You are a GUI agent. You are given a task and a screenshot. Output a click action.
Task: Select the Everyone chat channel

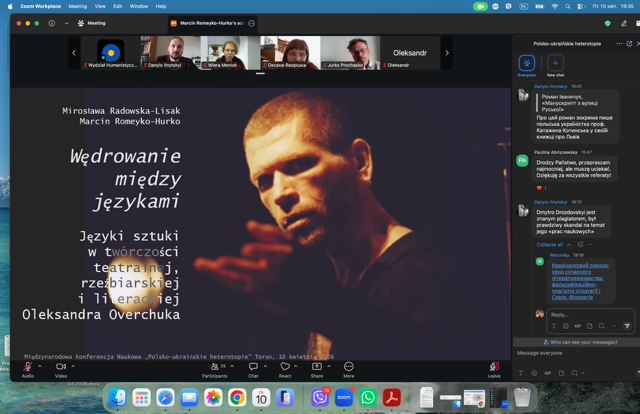[x=527, y=65]
